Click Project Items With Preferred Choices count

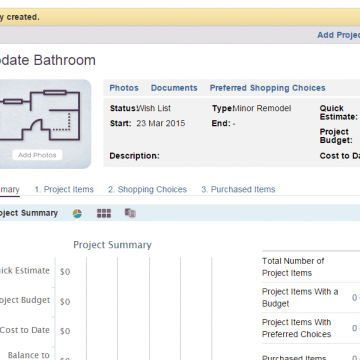point(355,328)
